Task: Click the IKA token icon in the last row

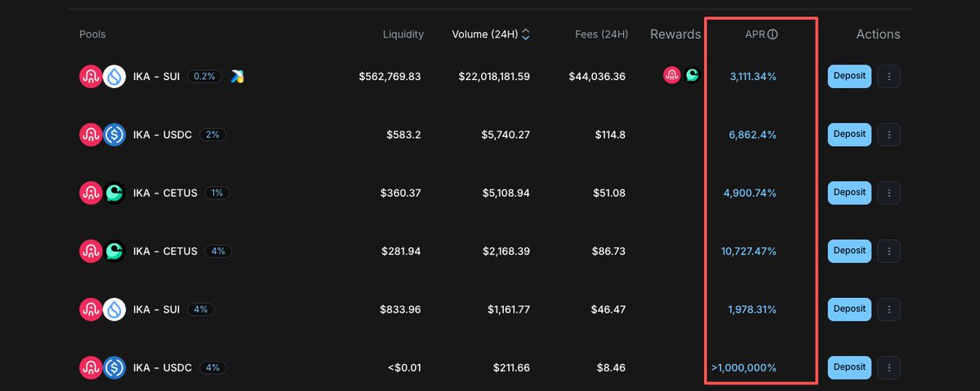Action: pyautogui.click(x=91, y=368)
